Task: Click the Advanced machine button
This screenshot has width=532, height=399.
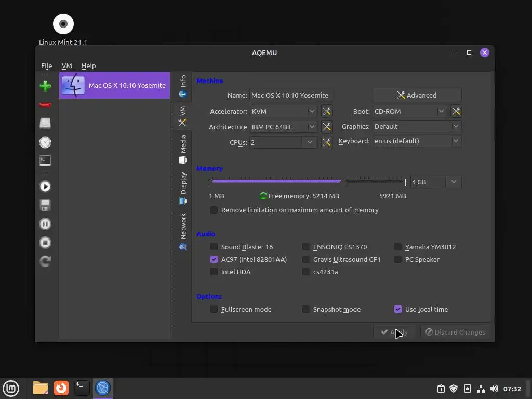Action: (x=417, y=95)
